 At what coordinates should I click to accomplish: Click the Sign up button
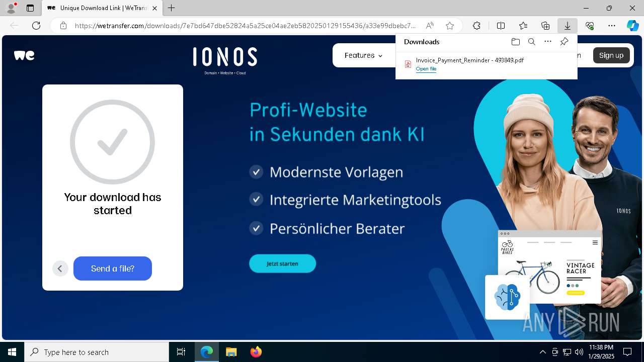(x=611, y=55)
